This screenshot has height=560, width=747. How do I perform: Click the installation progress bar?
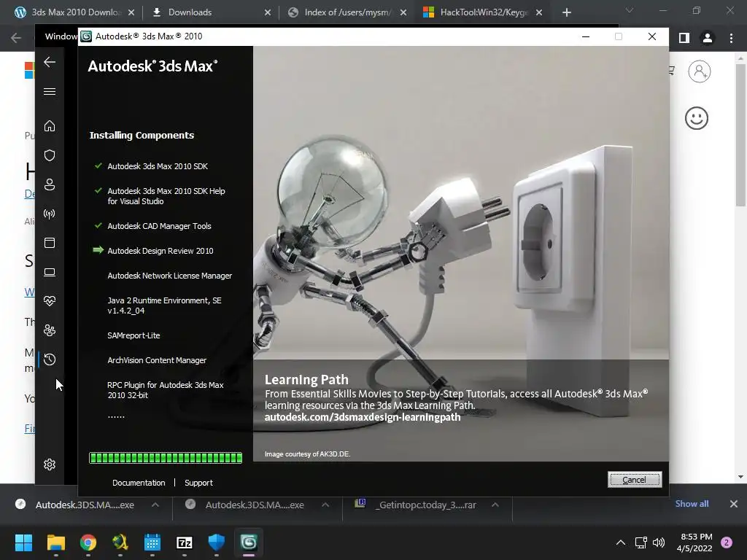pos(166,458)
